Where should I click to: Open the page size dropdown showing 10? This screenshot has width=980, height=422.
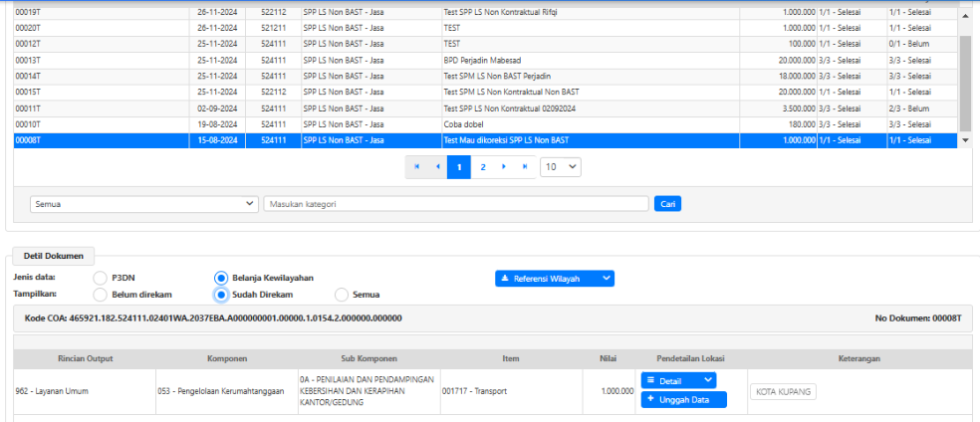(x=560, y=167)
